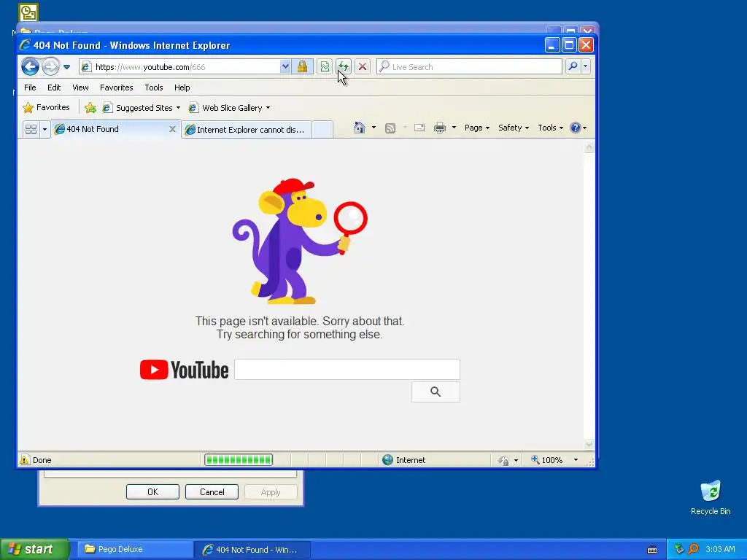Screen dimensions: 747x560
Task: Click the Protected mode lock icon
Action: [503, 461]
